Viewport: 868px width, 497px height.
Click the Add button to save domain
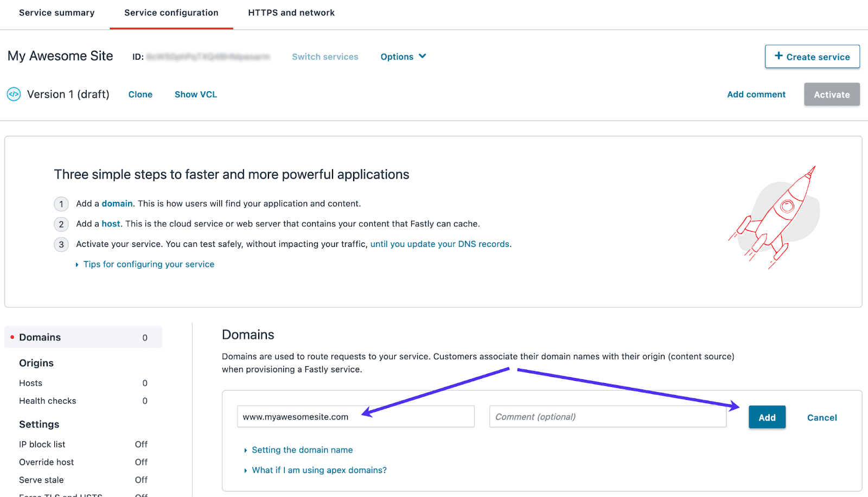(x=767, y=417)
